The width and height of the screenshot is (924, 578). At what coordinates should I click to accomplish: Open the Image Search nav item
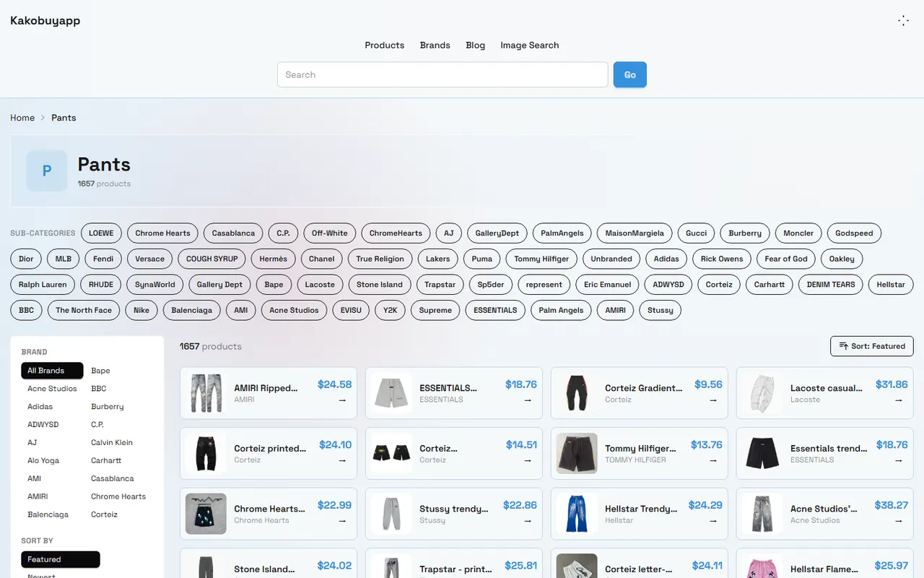530,45
